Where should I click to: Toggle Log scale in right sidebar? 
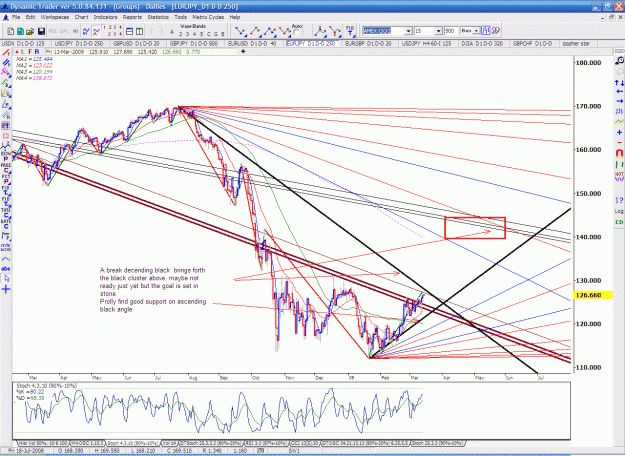point(619,211)
